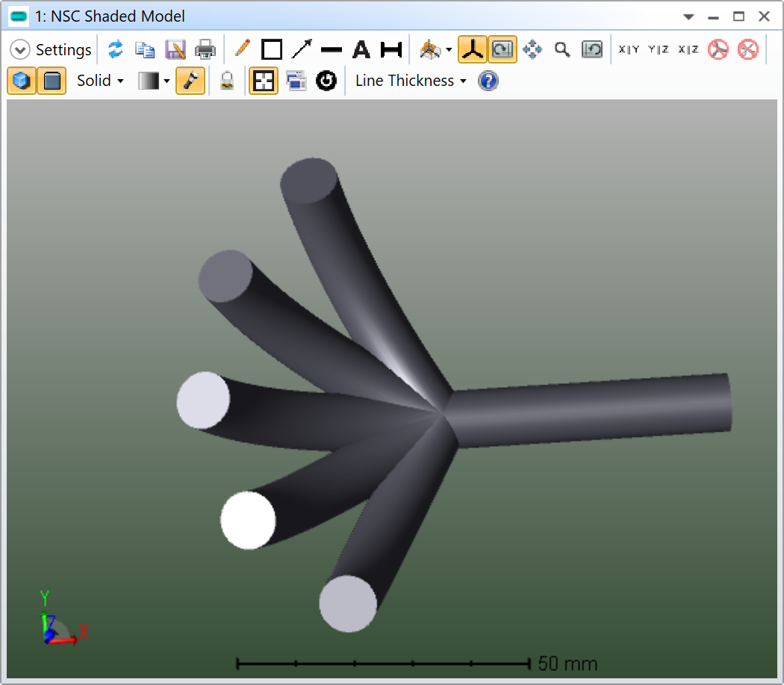Select the arrow drawing tool

pyautogui.click(x=302, y=50)
